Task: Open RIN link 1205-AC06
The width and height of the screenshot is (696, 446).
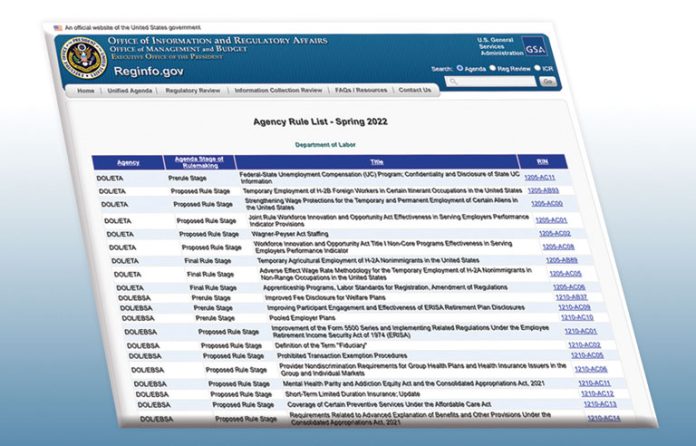Action: click(x=569, y=287)
